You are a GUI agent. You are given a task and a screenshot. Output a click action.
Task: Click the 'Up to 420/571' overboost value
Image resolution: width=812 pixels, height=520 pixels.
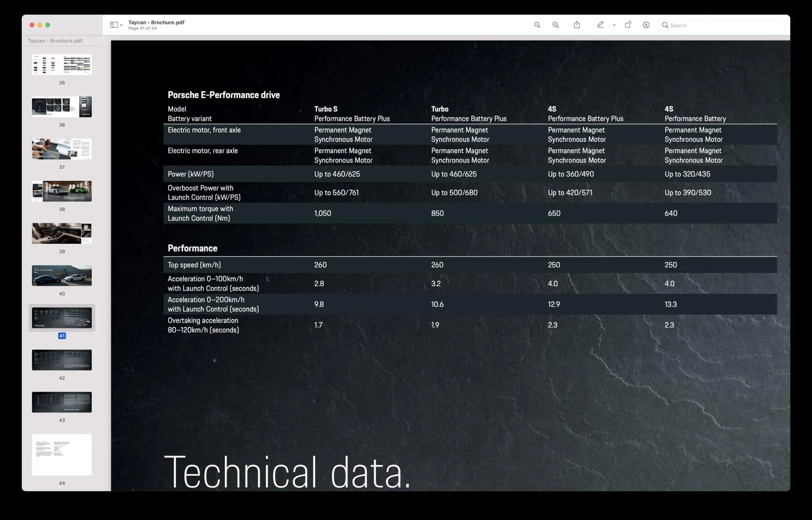coord(570,192)
